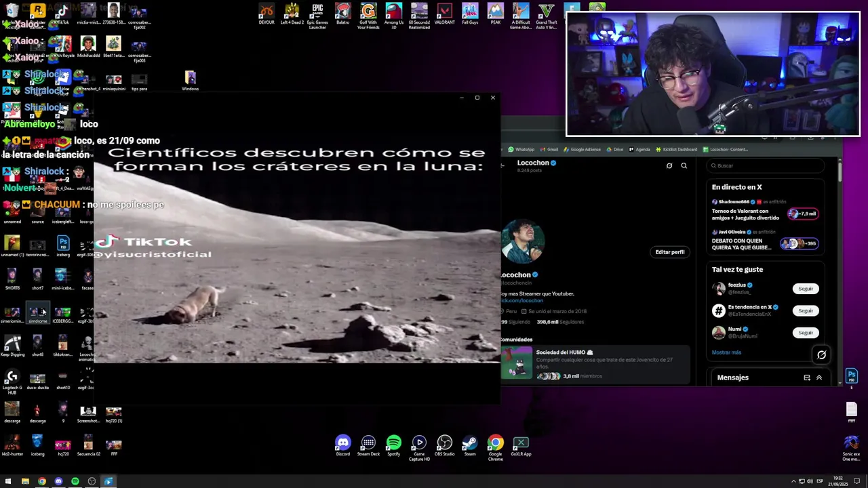This screenshot has height=488, width=868.
Task: Select the Sonic desktop icon
Action: point(851,448)
